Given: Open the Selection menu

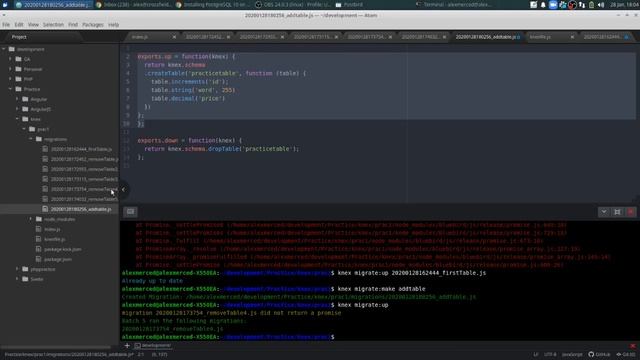Looking at the screenshot, I should tap(53, 25).
